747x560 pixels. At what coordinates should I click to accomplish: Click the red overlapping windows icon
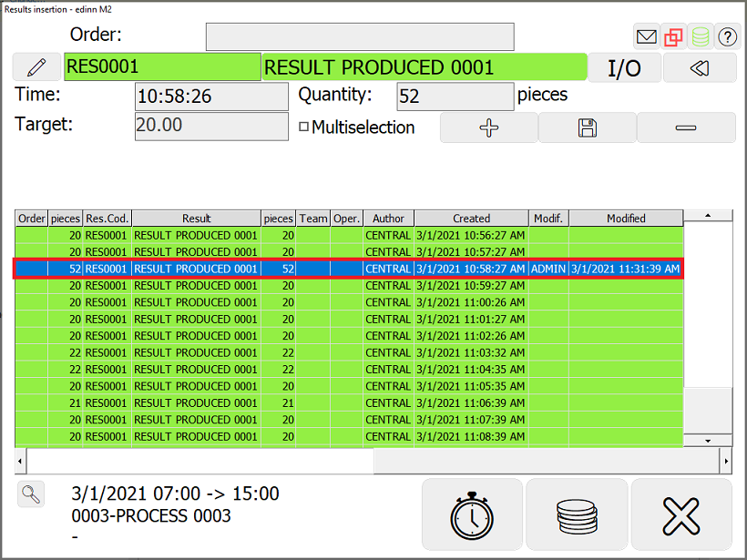[x=673, y=36]
